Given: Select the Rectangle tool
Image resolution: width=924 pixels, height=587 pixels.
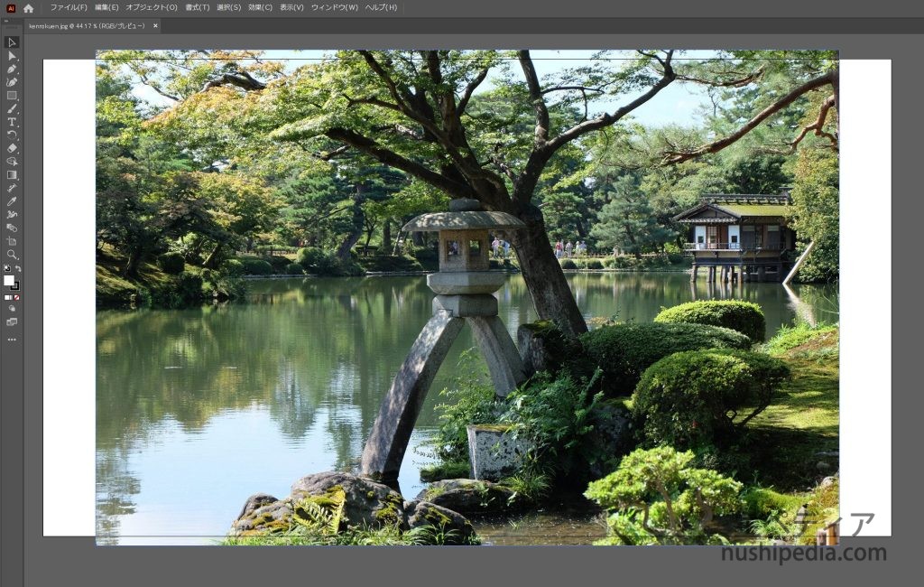Looking at the screenshot, I should tap(12, 96).
